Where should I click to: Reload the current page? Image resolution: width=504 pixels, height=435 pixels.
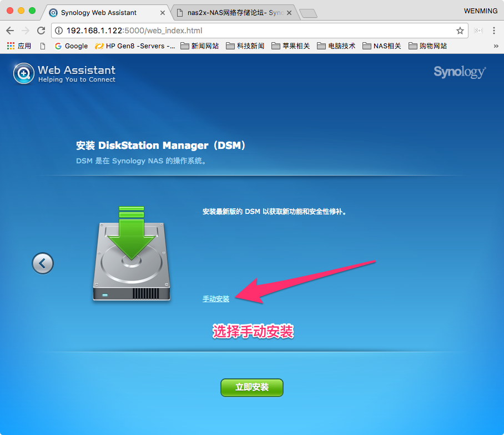(41, 31)
